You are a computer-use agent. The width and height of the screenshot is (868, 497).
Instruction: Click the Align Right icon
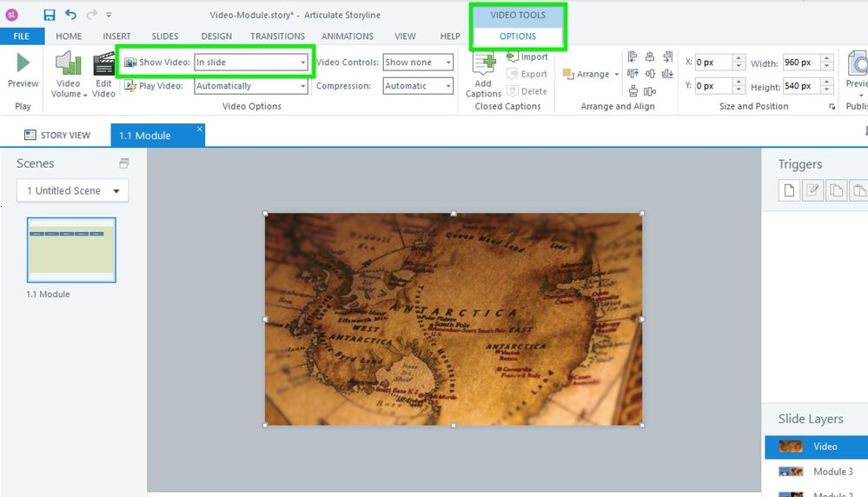(x=667, y=56)
